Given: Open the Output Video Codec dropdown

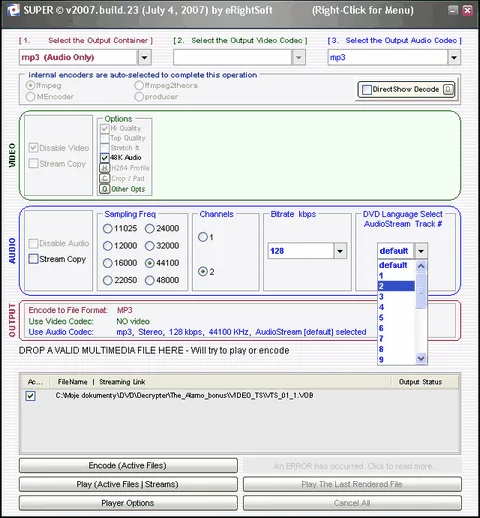Looking at the screenshot, I should coord(299,57).
